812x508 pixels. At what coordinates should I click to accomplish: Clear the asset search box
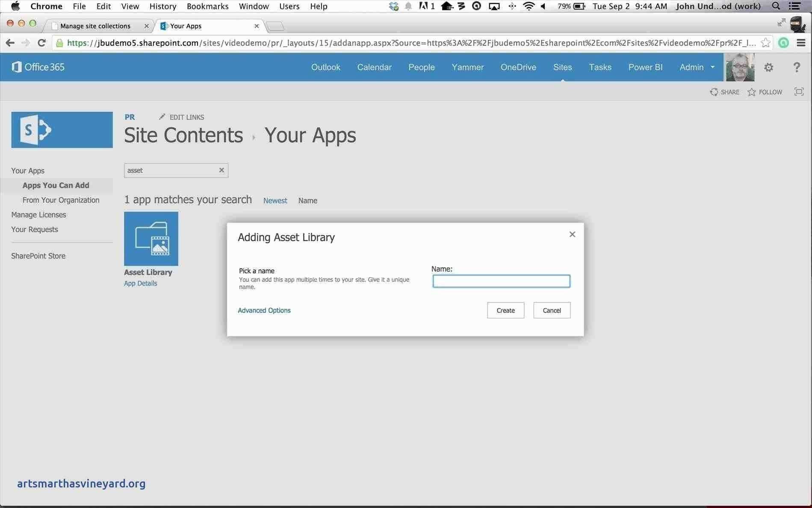[221, 170]
